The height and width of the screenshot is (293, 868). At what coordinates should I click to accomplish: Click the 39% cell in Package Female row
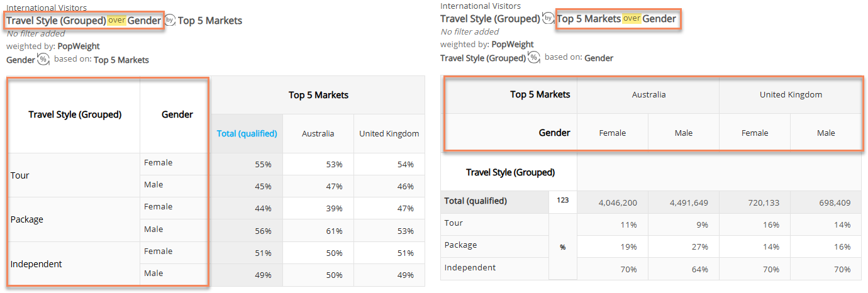click(318, 208)
